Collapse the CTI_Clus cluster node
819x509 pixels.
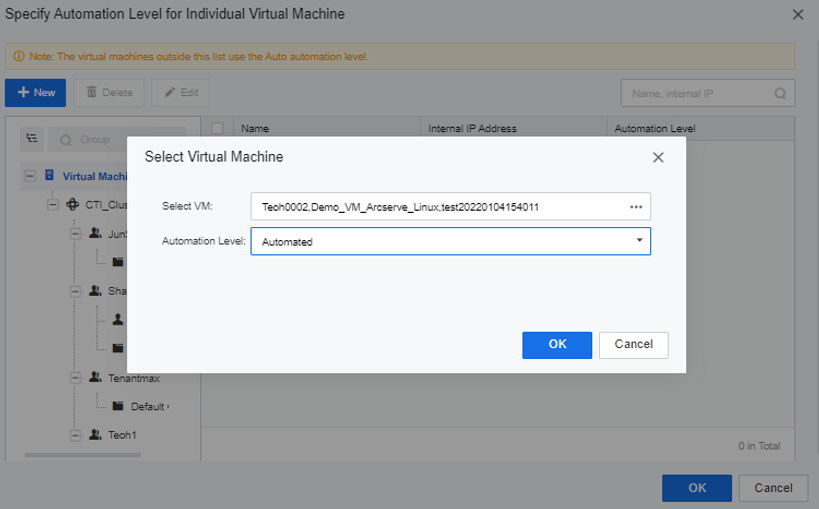[53, 204]
